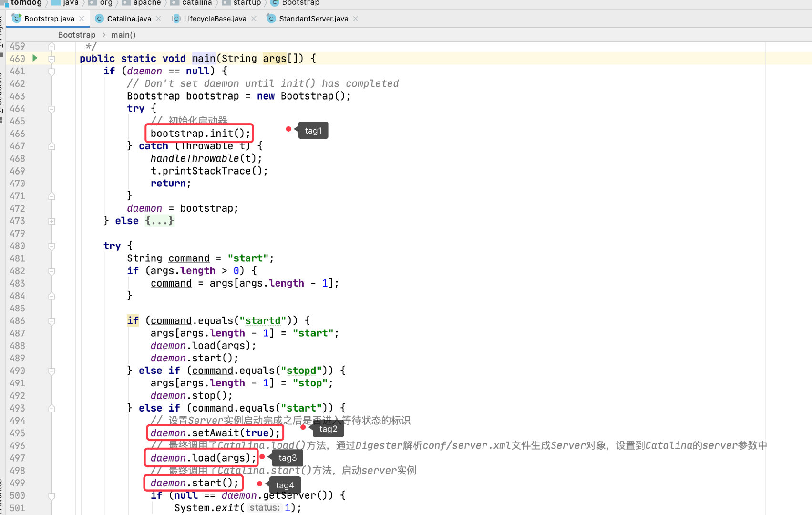Open the Catalina.java tab
This screenshot has width=812, height=515.
point(129,19)
